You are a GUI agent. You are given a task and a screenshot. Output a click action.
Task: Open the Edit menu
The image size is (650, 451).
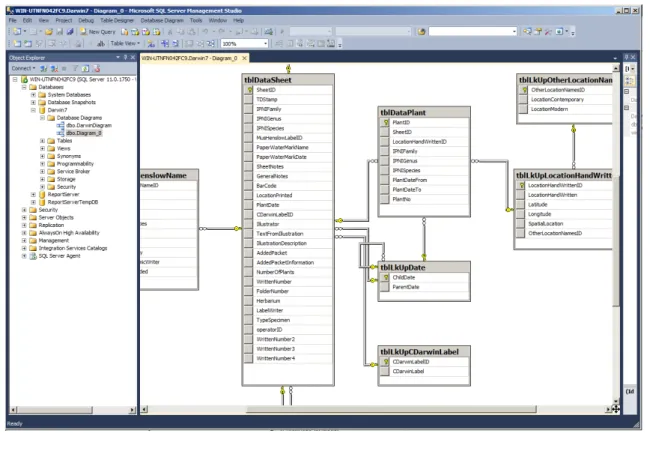point(27,20)
